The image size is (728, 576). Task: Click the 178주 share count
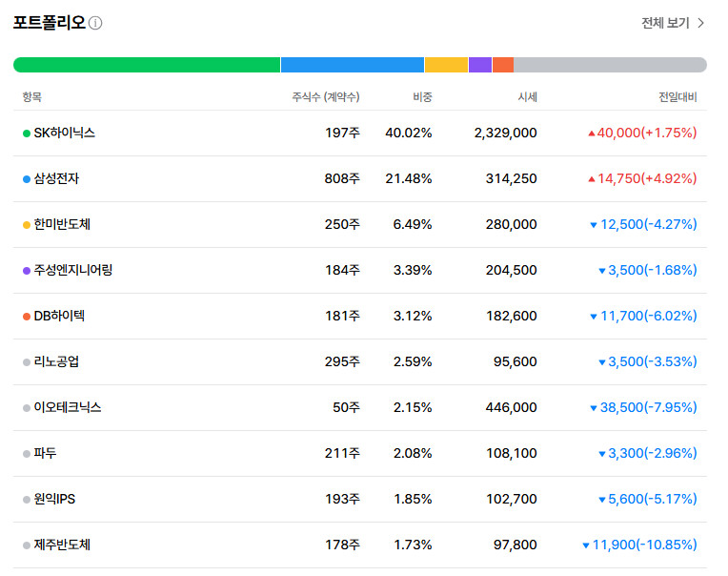pyautogui.click(x=342, y=545)
